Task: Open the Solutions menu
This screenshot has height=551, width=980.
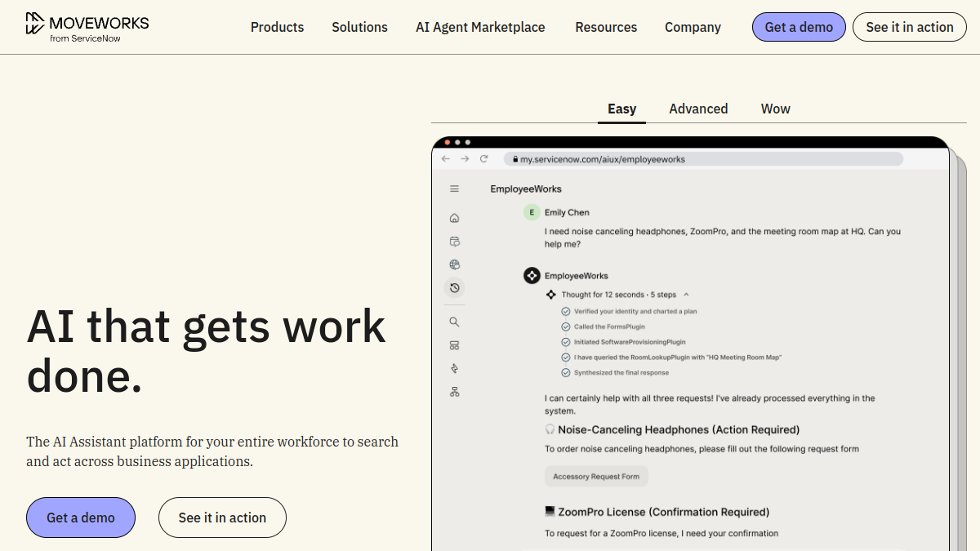Action: click(x=359, y=27)
